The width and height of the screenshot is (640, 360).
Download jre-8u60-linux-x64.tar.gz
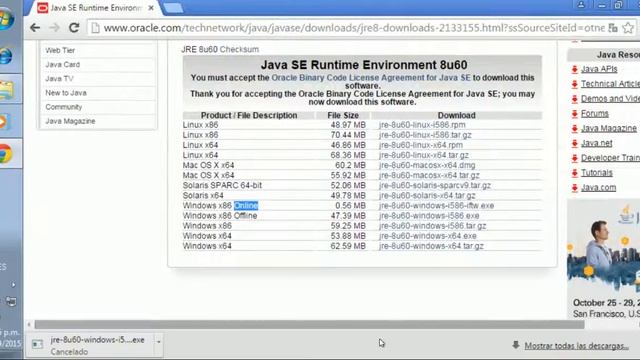point(424,155)
